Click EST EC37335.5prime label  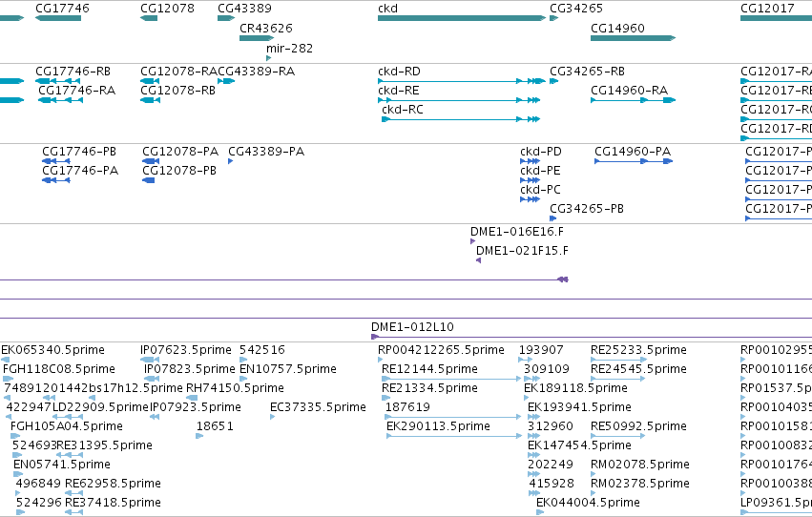click(318, 408)
